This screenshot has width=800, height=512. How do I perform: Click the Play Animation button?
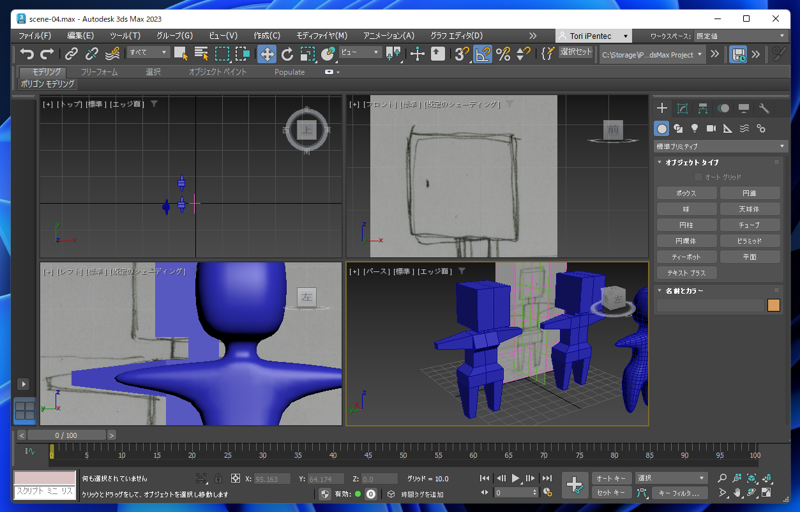click(515, 478)
